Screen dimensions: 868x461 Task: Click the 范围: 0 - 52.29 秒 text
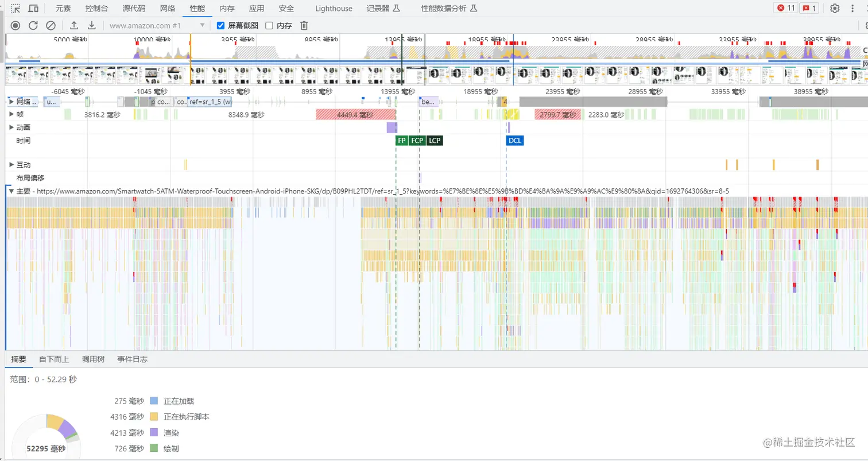[x=43, y=379]
